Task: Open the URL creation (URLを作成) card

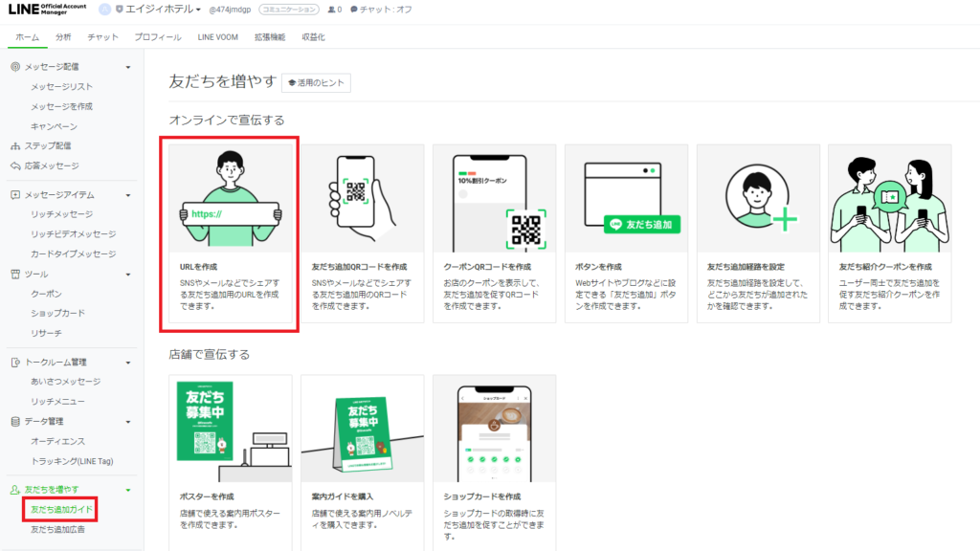Action: [230, 234]
